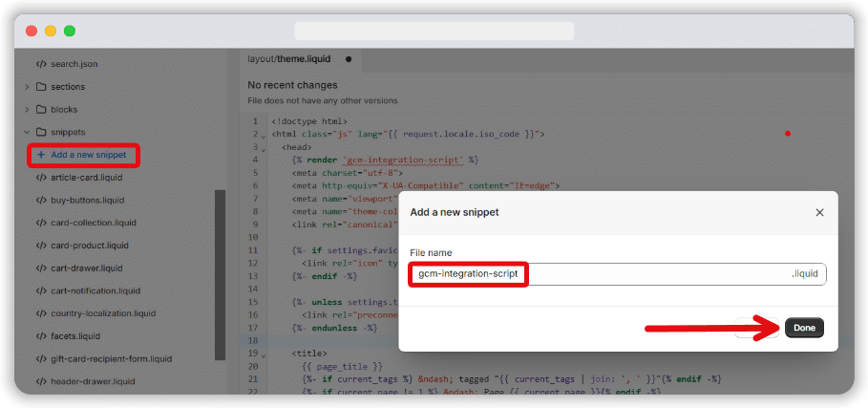Click Done to create the snippet
Viewport: 868px width, 408px height.
[804, 329]
